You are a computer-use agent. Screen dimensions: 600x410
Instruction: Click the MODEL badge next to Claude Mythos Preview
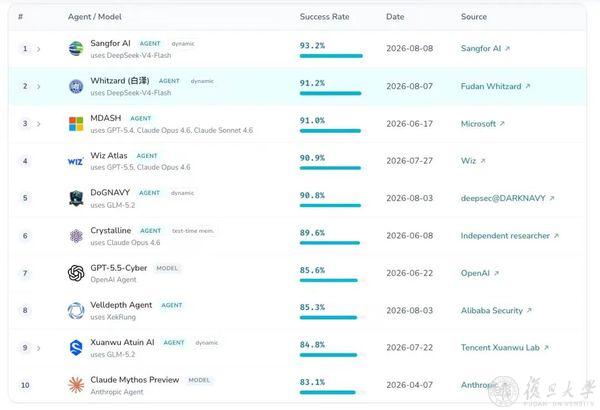pyautogui.click(x=199, y=380)
